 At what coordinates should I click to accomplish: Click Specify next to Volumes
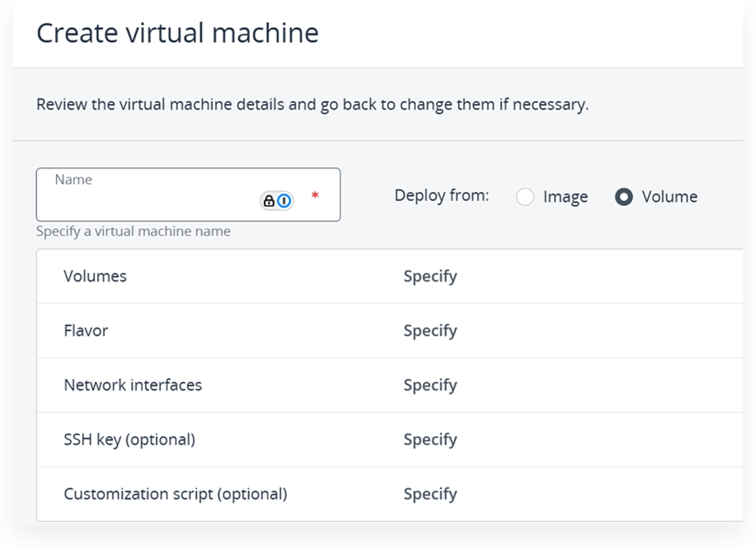tap(430, 276)
